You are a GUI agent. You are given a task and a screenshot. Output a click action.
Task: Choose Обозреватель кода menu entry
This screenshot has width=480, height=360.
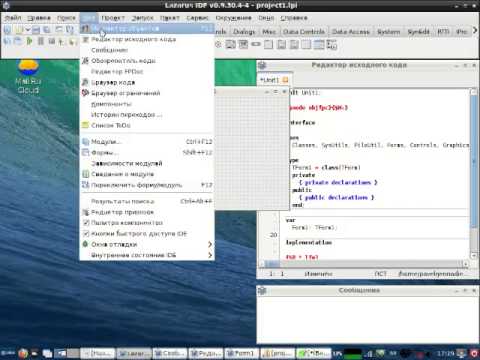click(x=147, y=61)
